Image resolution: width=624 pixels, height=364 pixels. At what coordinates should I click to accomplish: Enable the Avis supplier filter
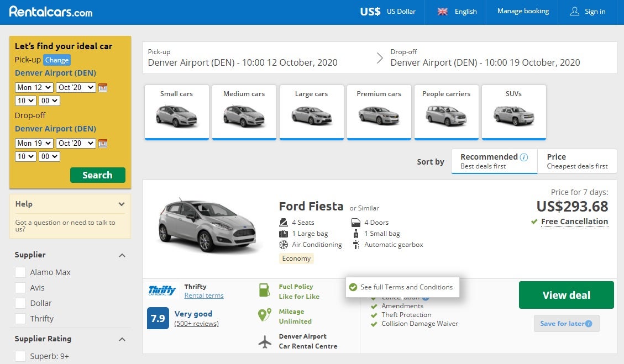coord(20,288)
